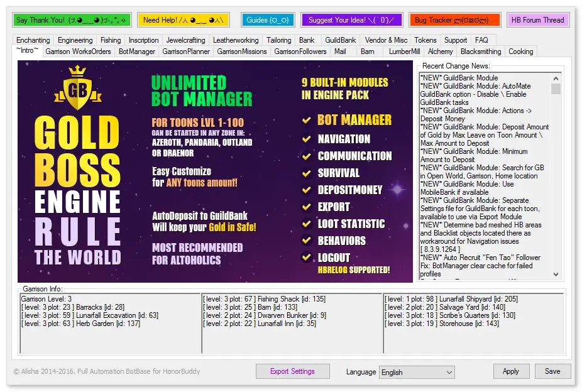Select the Inscription tab
Screen dimensions: 582x392
[143, 40]
